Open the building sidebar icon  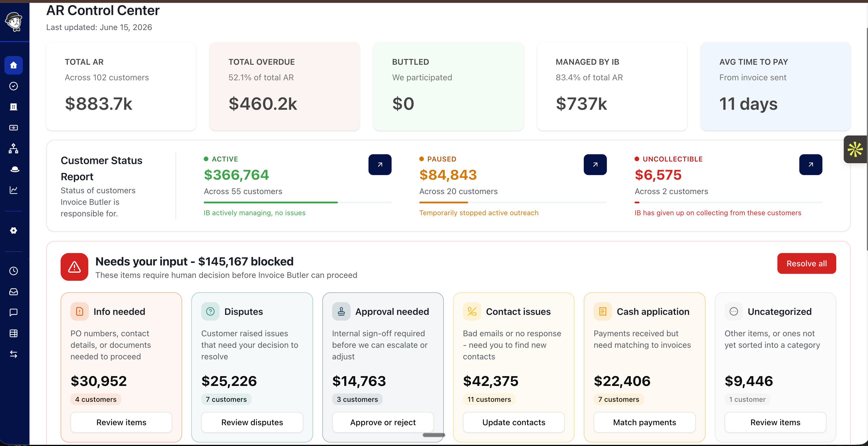(x=14, y=107)
